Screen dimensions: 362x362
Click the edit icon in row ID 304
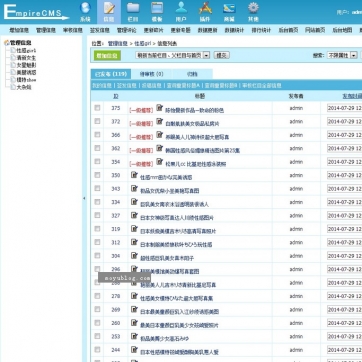(x=134, y=256)
